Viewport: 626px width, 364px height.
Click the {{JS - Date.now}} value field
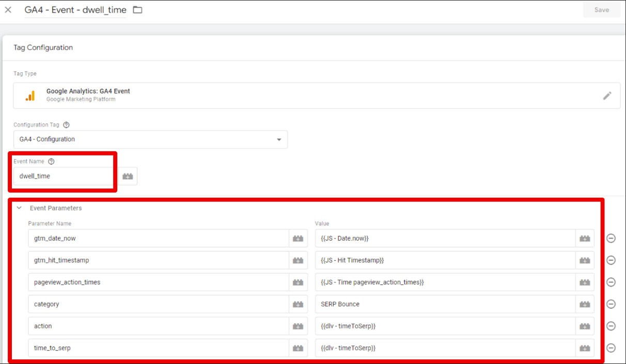pos(445,239)
